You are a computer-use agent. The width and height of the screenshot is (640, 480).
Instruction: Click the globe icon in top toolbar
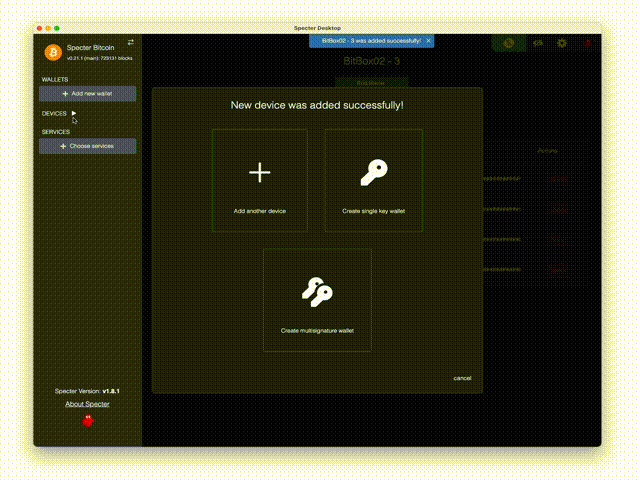pyautogui.click(x=508, y=43)
